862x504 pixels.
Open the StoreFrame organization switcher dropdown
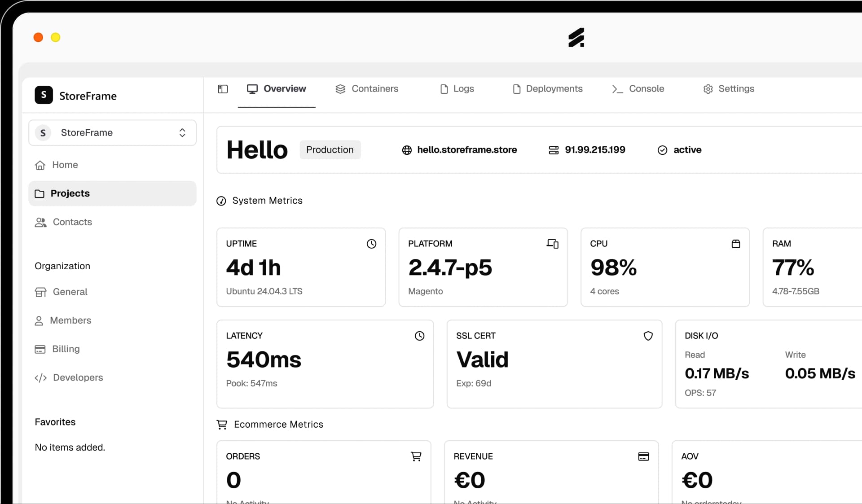112,133
